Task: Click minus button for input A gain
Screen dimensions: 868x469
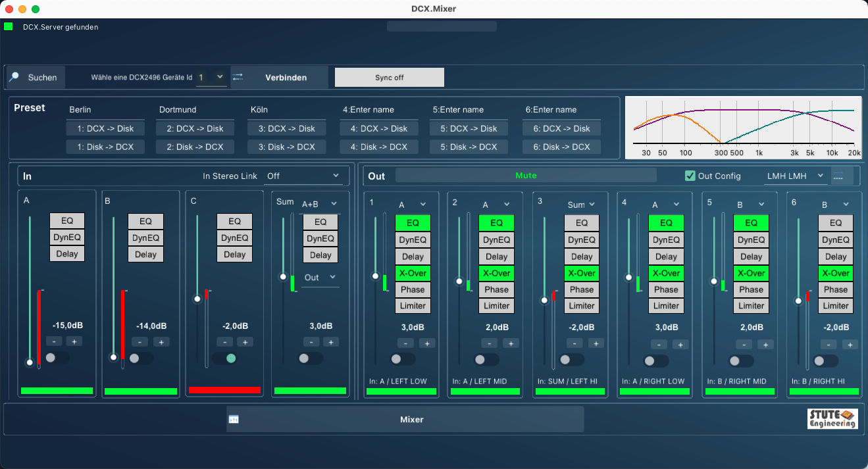Action: (x=55, y=341)
